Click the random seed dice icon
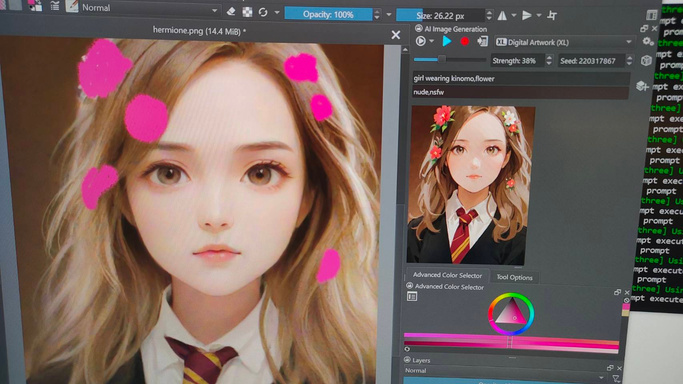The height and width of the screenshot is (384, 683). [x=646, y=61]
